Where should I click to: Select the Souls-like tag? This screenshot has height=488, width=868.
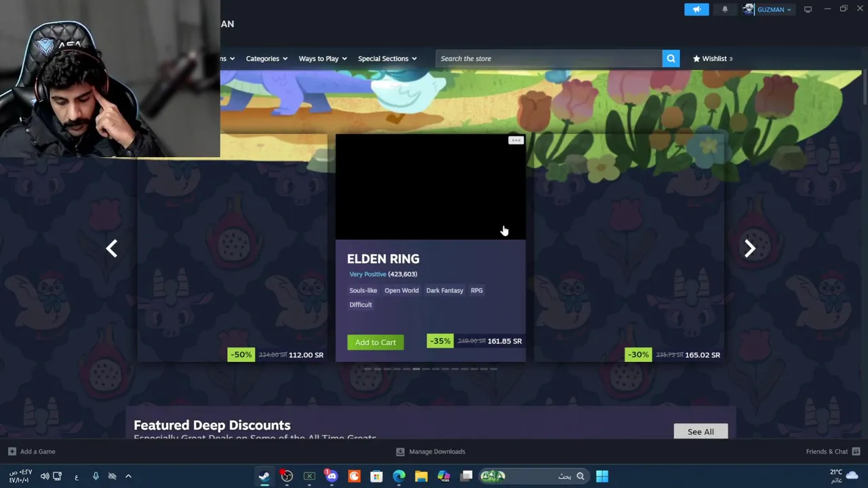click(x=363, y=290)
